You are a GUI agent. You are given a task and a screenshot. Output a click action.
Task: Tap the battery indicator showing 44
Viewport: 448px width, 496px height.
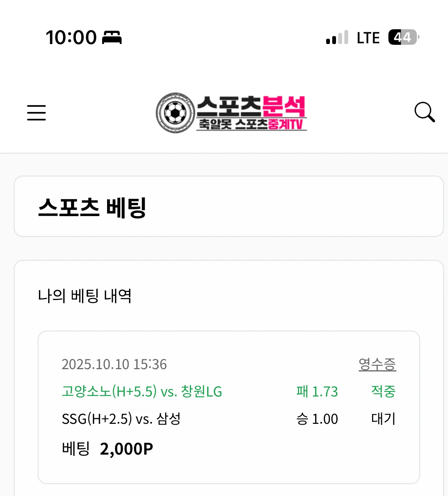[403, 37]
